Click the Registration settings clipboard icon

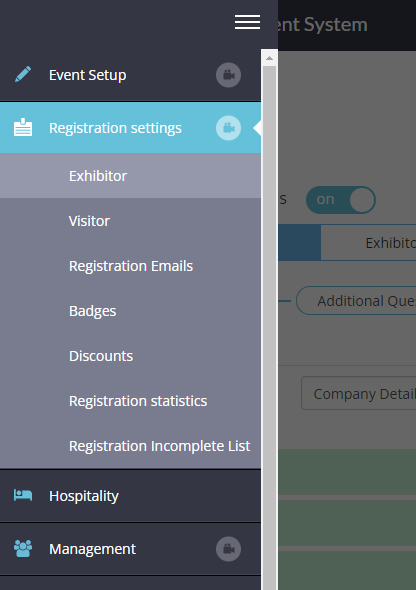23,127
